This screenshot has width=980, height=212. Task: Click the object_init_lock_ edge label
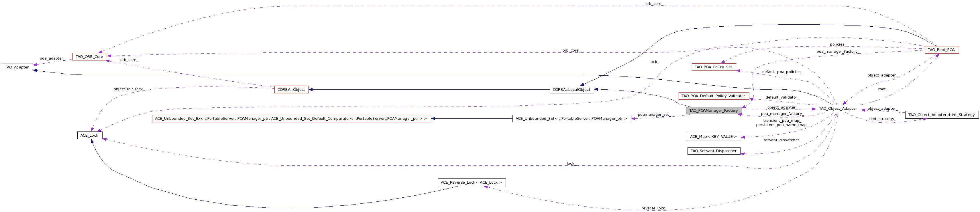pyautogui.click(x=129, y=89)
